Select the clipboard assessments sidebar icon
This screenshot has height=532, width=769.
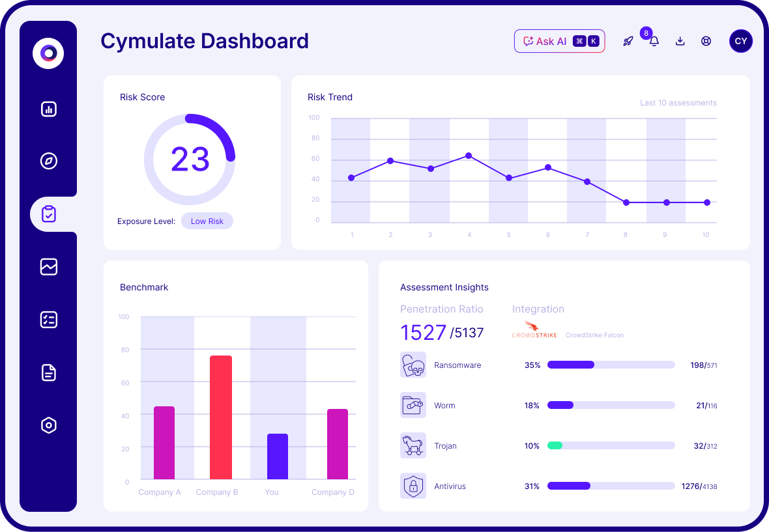pyautogui.click(x=49, y=214)
